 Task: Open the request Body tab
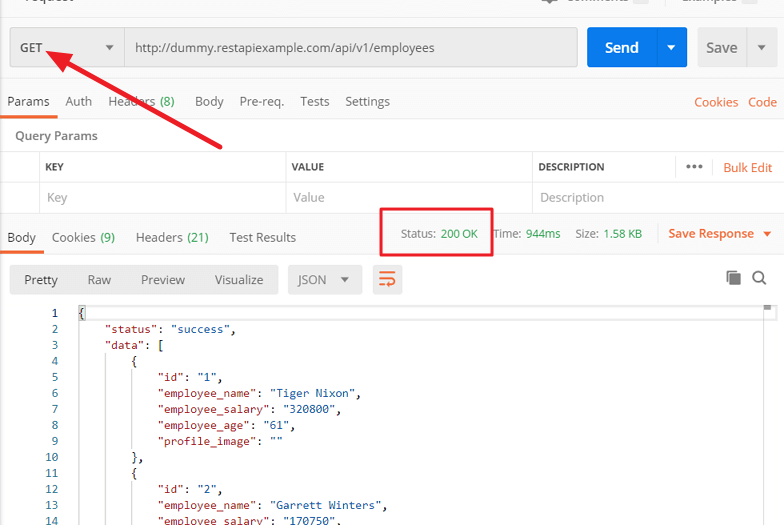click(209, 102)
